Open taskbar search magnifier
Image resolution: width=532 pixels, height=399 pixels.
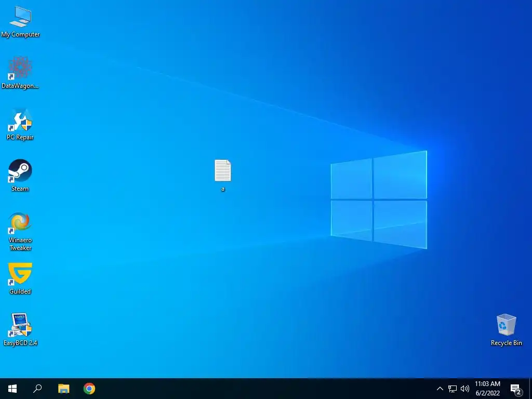[x=37, y=389]
